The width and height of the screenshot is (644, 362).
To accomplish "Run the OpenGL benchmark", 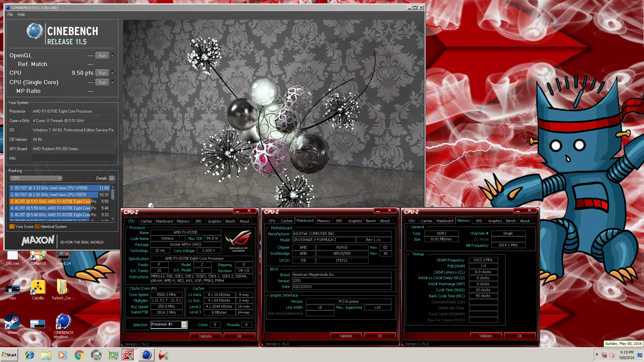I will click(102, 56).
